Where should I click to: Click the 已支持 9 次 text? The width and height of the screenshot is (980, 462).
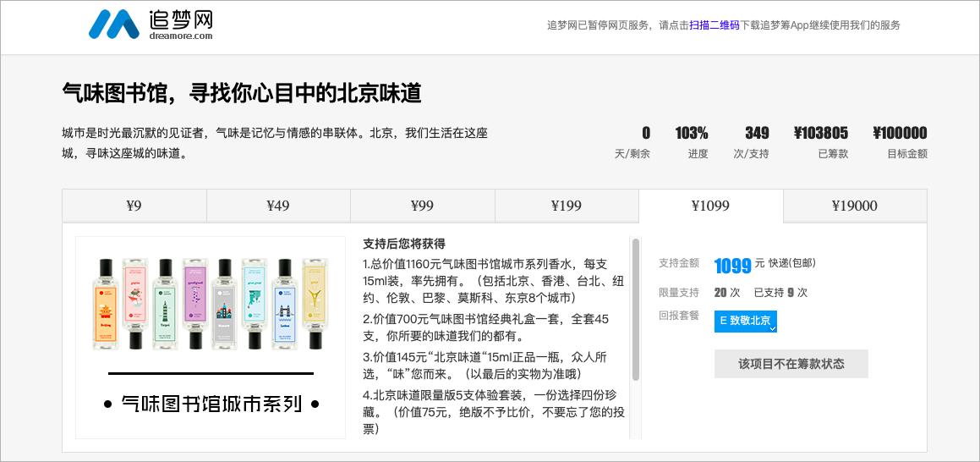[x=780, y=293]
